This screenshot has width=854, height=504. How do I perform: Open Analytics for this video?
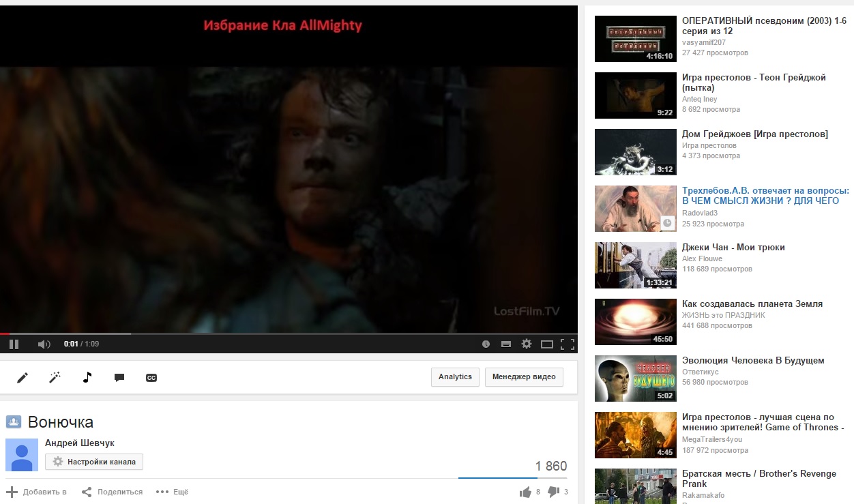click(455, 377)
